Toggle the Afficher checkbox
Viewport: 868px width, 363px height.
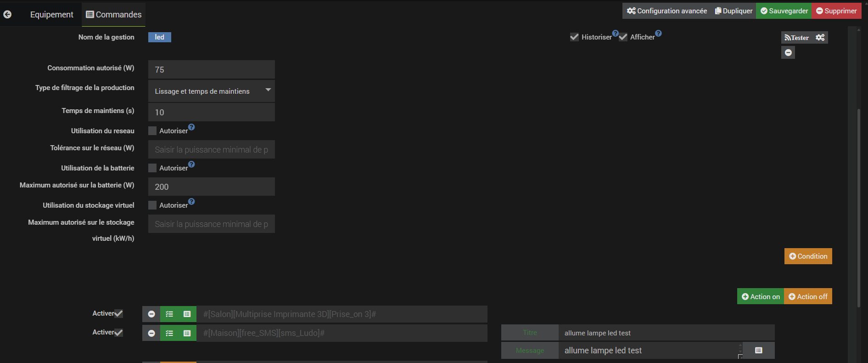pyautogui.click(x=623, y=37)
